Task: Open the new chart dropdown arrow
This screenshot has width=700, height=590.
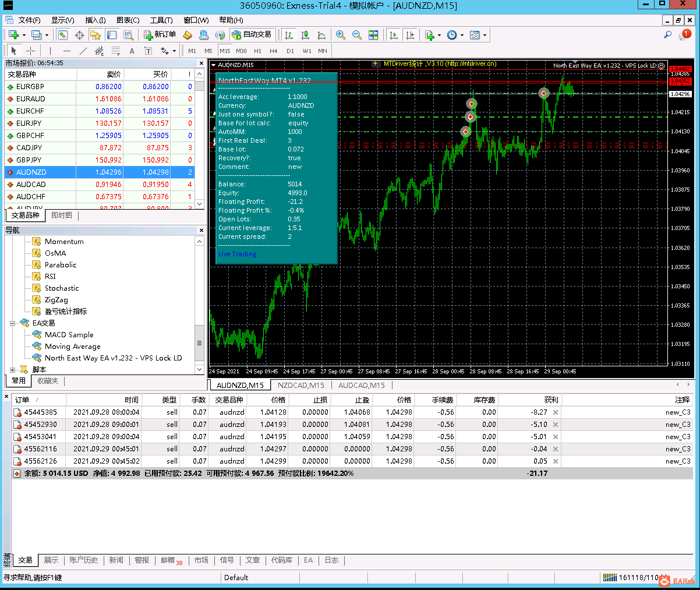Action: pos(24,35)
